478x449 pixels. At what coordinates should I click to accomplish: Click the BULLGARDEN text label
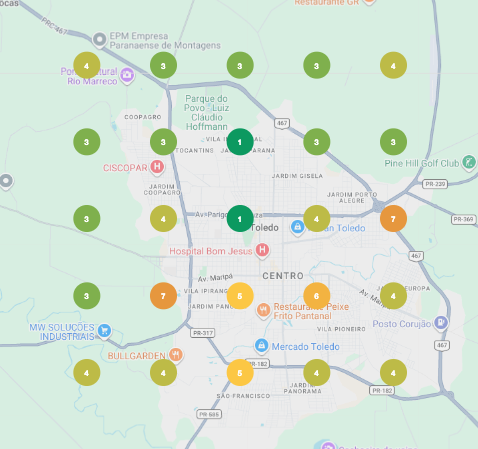point(137,356)
